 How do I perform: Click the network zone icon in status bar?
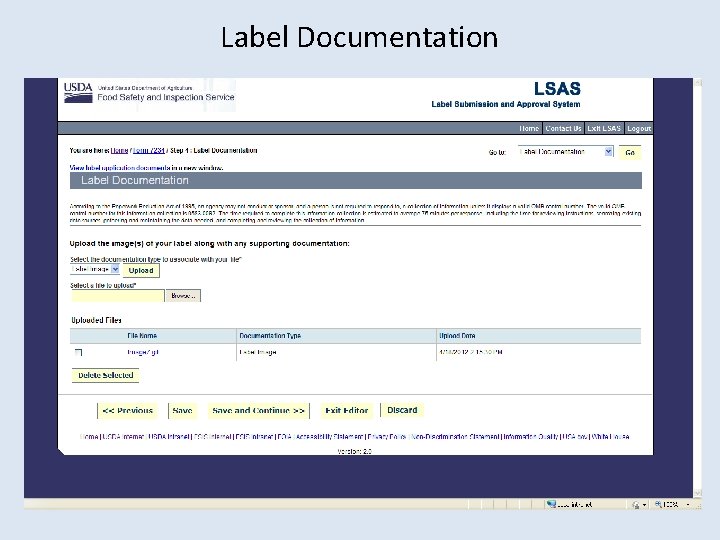(x=551, y=504)
